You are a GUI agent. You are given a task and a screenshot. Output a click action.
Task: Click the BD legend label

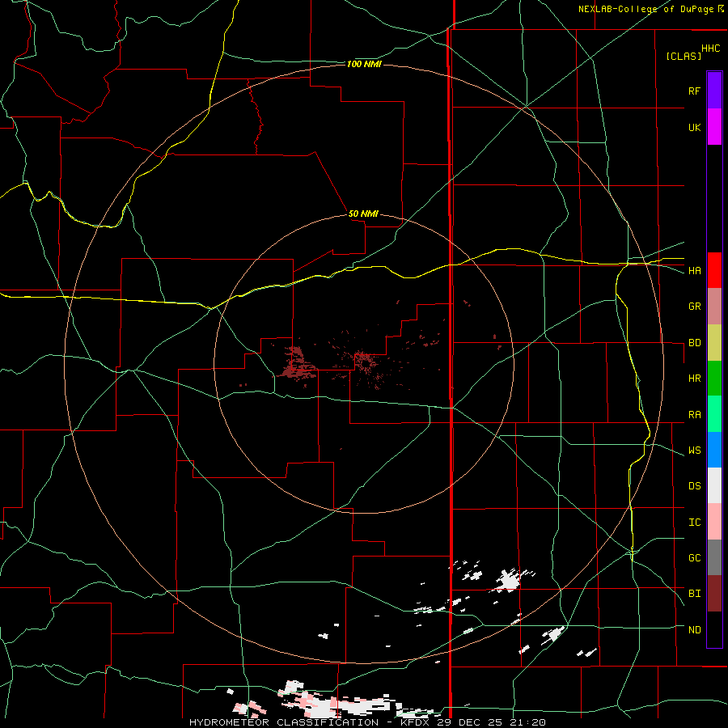click(x=694, y=343)
